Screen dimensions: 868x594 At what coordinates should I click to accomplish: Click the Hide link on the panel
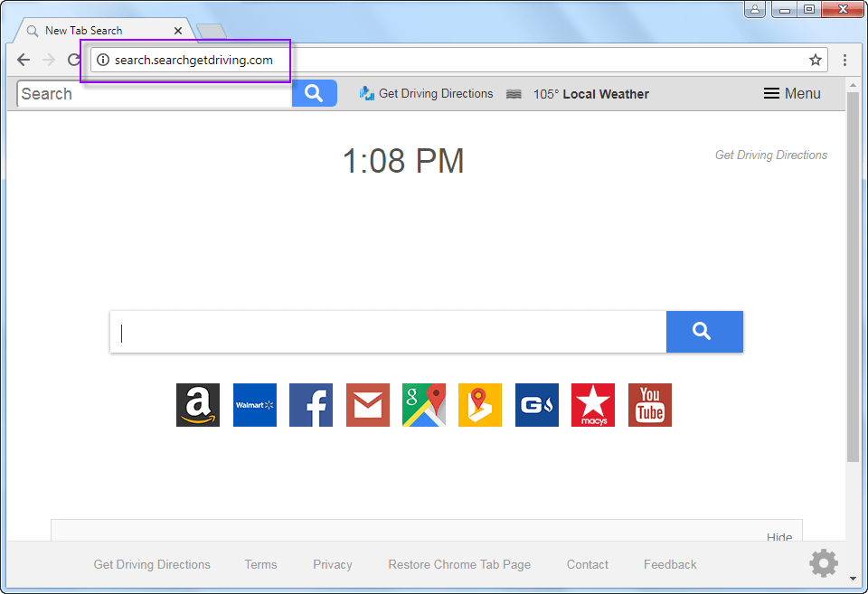tap(778, 536)
